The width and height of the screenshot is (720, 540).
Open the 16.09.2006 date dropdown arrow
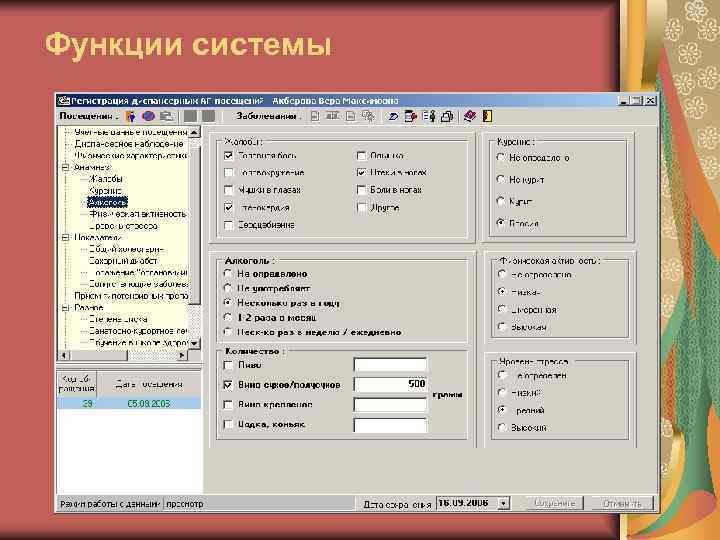click(x=504, y=504)
